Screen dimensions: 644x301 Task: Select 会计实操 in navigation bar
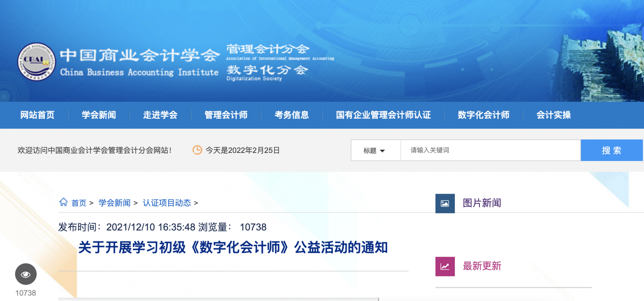click(x=553, y=115)
